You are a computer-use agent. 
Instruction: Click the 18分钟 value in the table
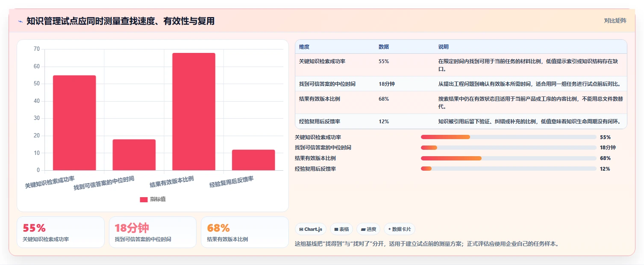coord(387,84)
